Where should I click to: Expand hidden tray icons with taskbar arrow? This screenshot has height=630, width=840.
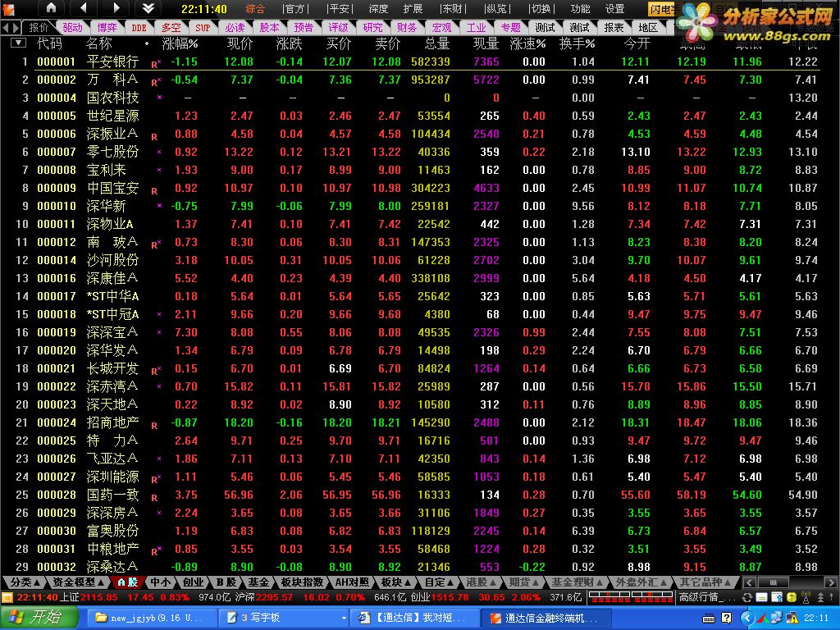746,619
